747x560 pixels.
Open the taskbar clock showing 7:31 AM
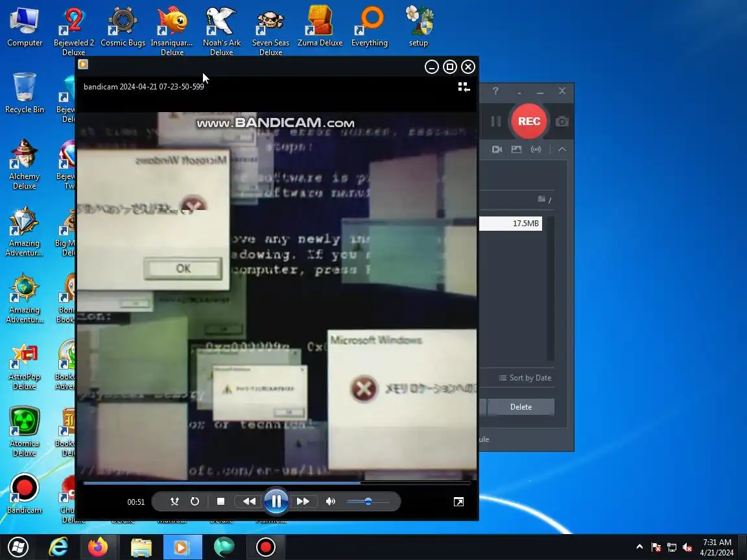pos(717,547)
